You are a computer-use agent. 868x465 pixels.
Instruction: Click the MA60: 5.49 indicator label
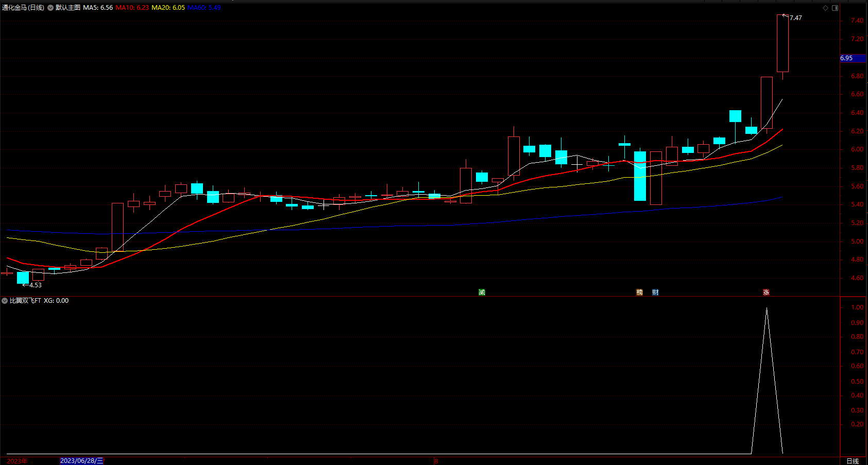pos(204,8)
